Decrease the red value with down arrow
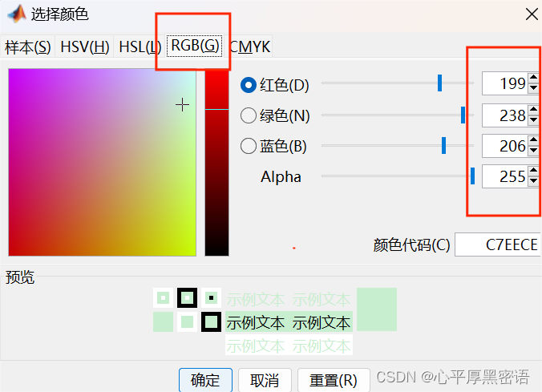The image size is (542, 392). pos(533,88)
